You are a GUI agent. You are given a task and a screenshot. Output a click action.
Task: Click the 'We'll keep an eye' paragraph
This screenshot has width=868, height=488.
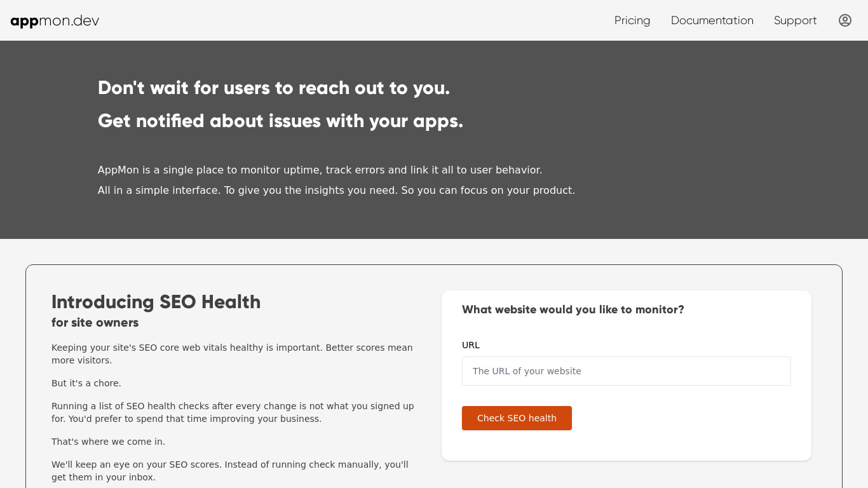click(x=230, y=471)
